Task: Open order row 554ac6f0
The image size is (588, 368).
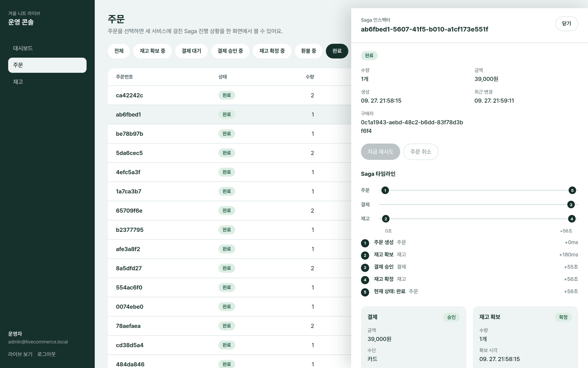Action: pos(229,287)
